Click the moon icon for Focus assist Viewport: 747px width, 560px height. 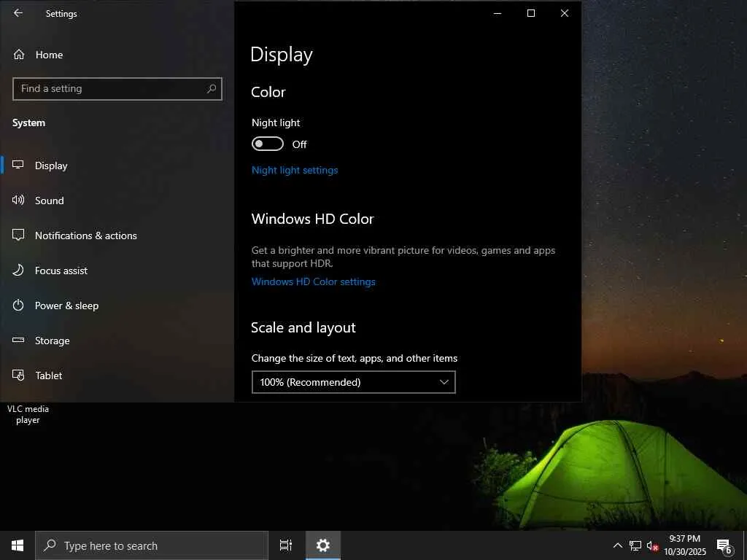point(18,270)
